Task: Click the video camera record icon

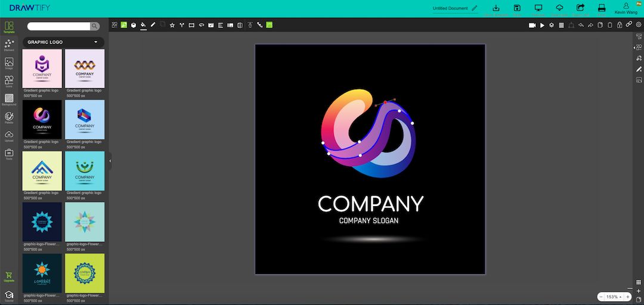Action: [x=532, y=25]
